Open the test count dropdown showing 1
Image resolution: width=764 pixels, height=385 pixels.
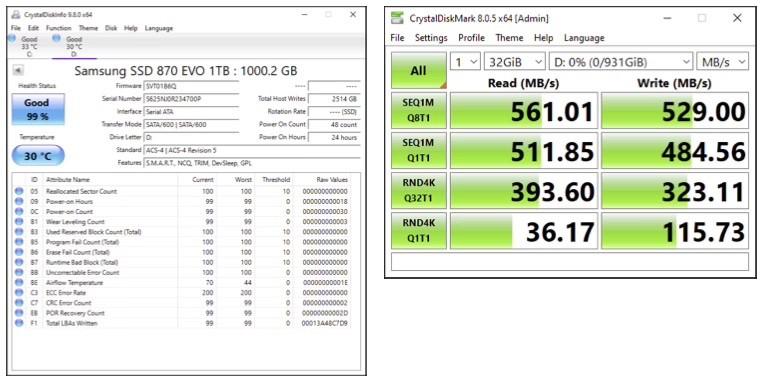(465, 62)
